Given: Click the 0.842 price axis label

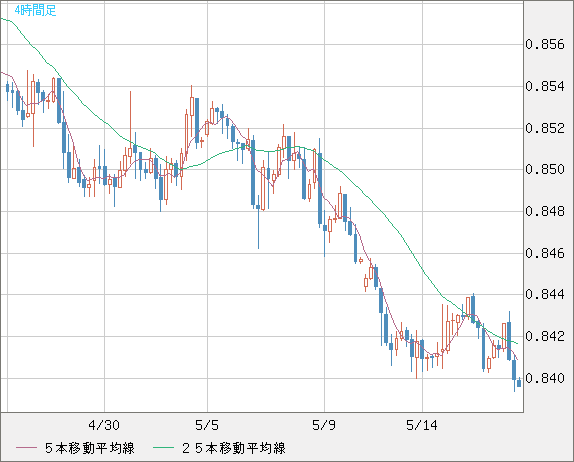Looking at the screenshot, I should [545, 336].
